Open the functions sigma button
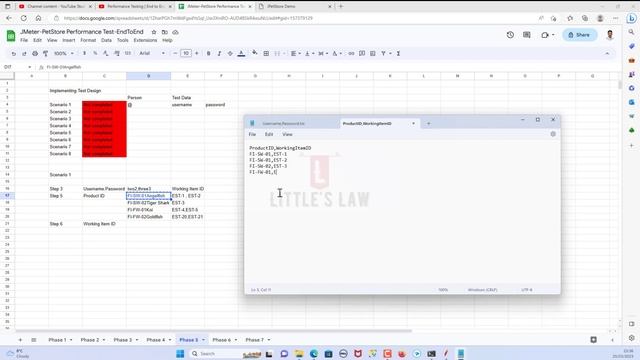This screenshot has width=640, height=360. point(398,53)
